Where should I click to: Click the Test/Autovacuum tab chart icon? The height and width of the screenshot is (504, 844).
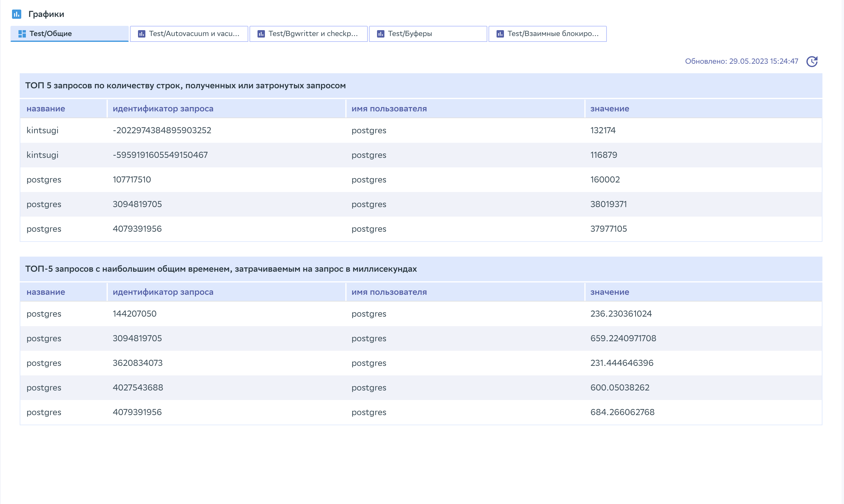point(142,34)
